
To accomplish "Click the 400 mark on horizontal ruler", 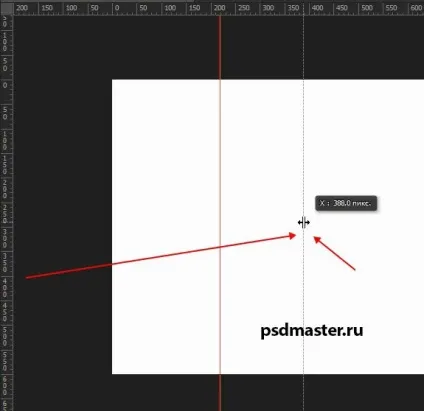I will [317, 8].
